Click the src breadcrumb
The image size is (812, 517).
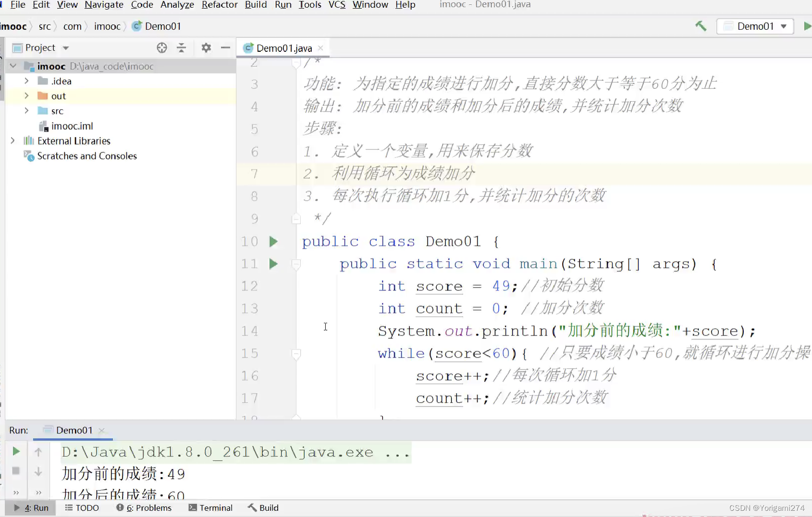(45, 26)
